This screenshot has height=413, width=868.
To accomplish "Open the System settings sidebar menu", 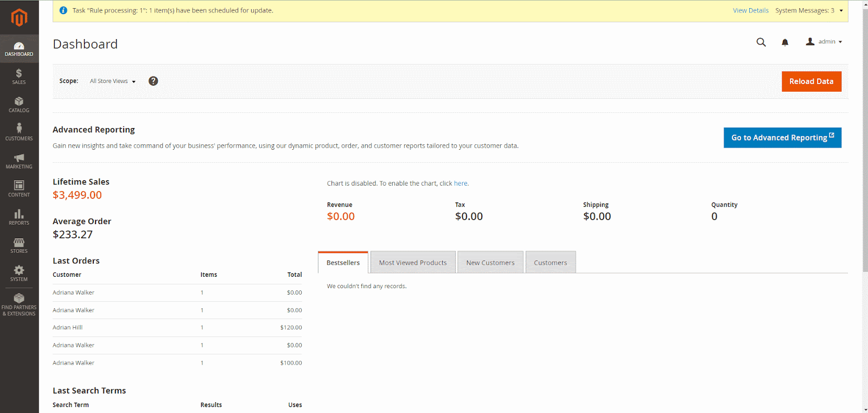I will pyautogui.click(x=19, y=274).
